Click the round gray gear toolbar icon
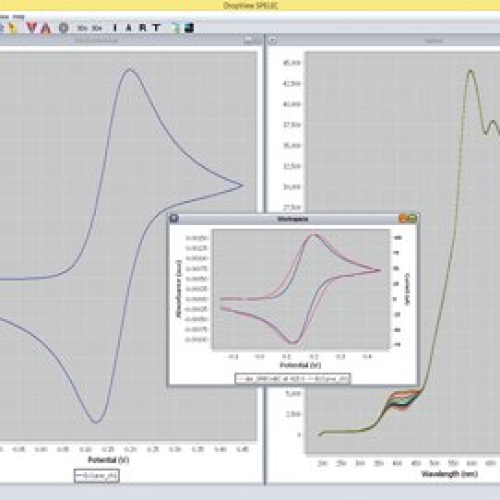The height and width of the screenshot is (500, 500). [x=64, y=28]
